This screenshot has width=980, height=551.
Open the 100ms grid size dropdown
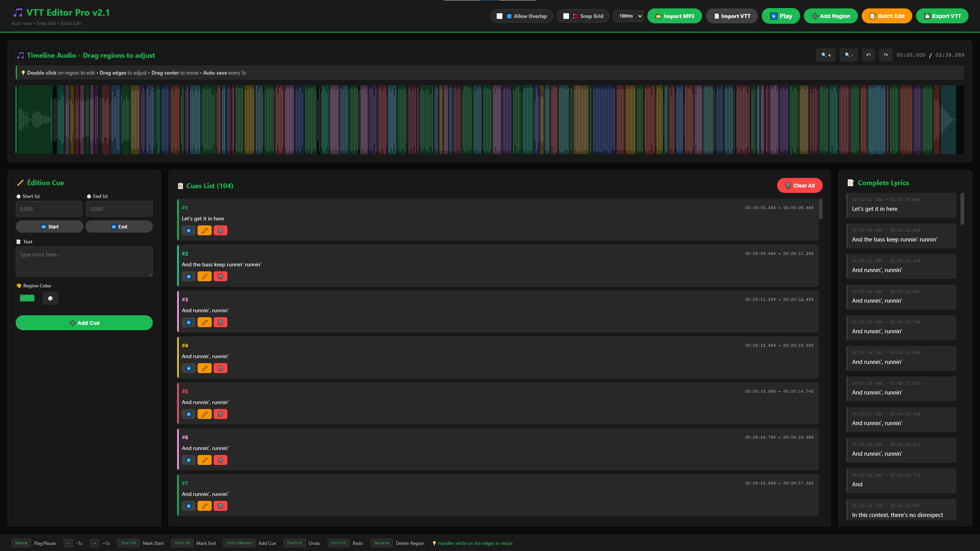tap(628, 16)
